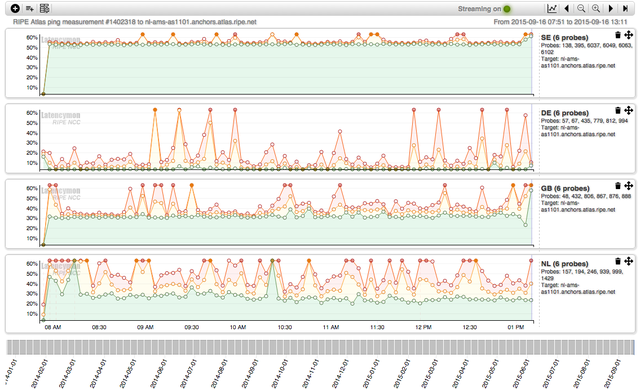Click the 01 PM tick on time axis
Viewport: 640px width, 390px height.
516,327
